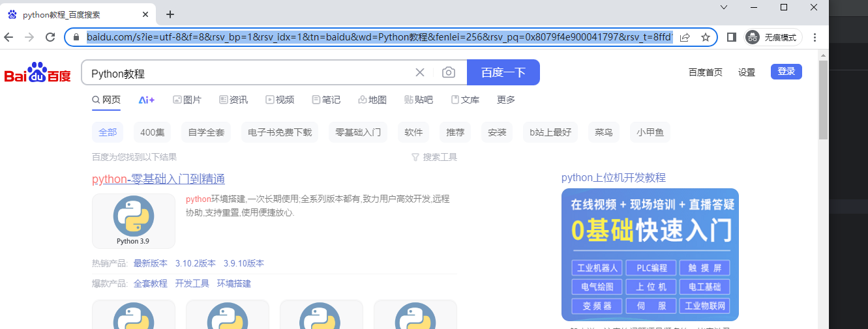Select the 电子书免费下载 filter chip
The width and height of the screenshot is (868, 329).
(x=280, y=132)
